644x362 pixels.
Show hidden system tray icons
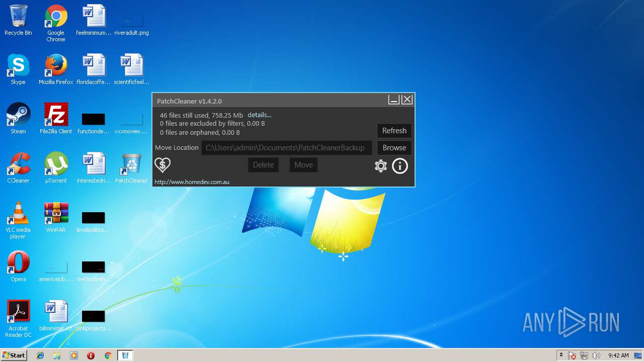[561, 355]
